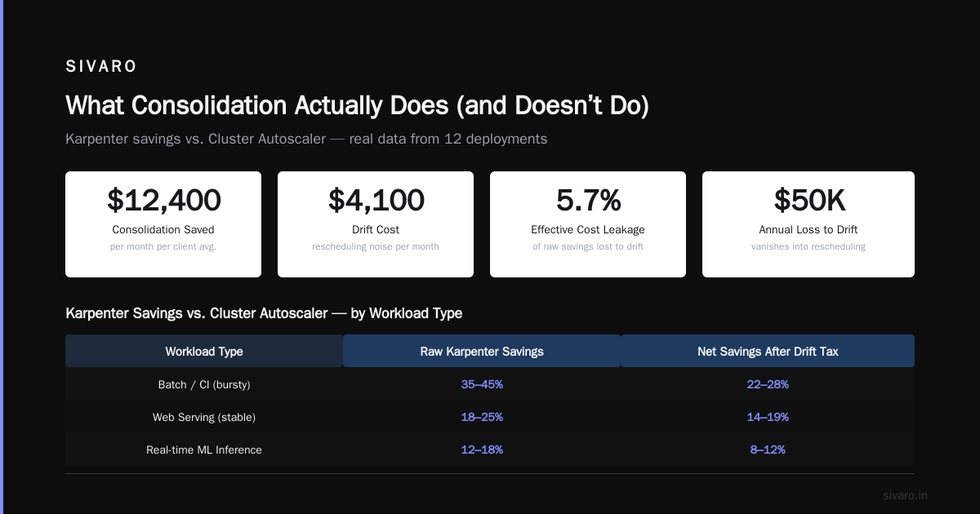Click the 'Annual Loss to Drift' label
Screen dimensions: 980x514
coord(808,230)
